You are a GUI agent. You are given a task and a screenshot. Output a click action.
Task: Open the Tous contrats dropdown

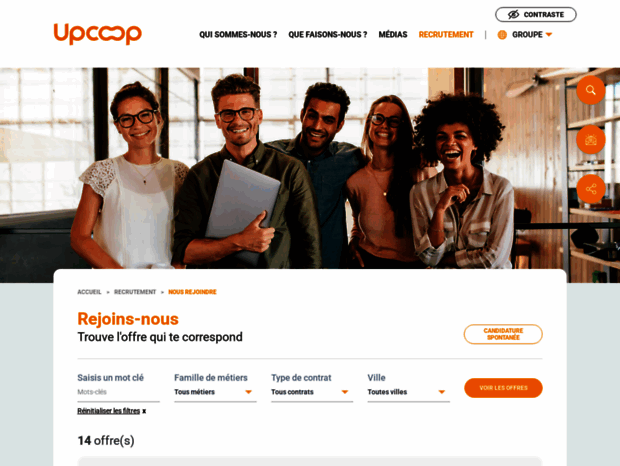pos(312,392)
